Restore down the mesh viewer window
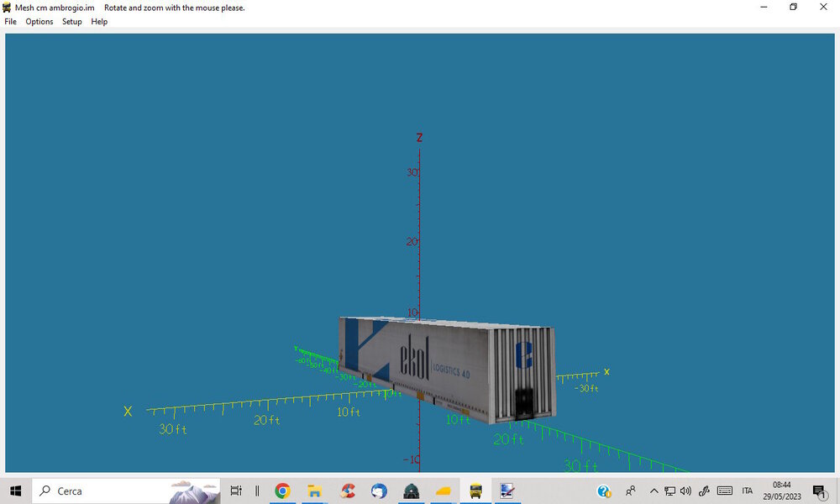This screenshot has height=504, width=840. [794, 7]
